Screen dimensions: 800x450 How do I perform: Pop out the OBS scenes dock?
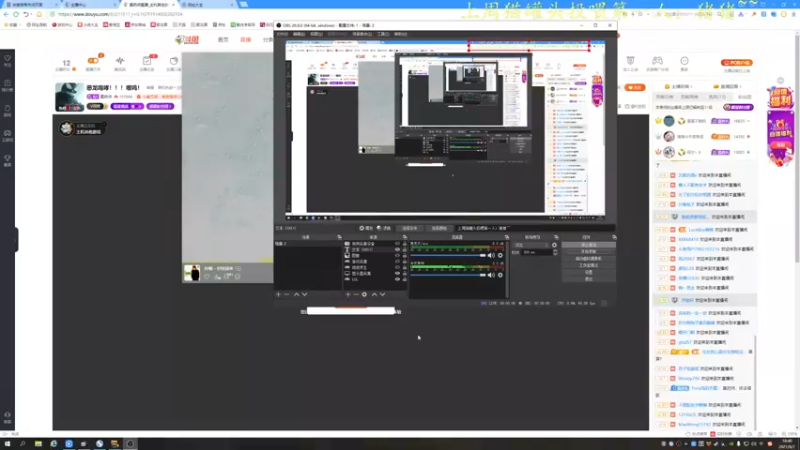[x=339, y=237]
